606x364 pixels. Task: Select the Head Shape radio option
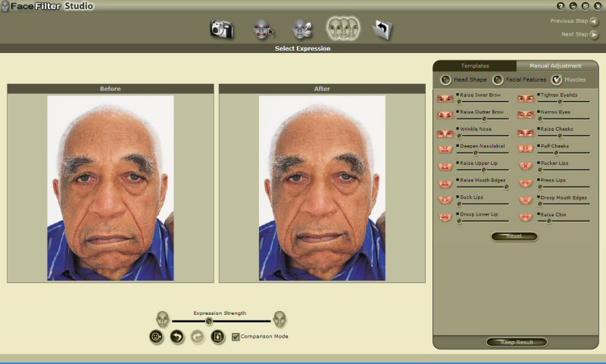tap(445, 79)
